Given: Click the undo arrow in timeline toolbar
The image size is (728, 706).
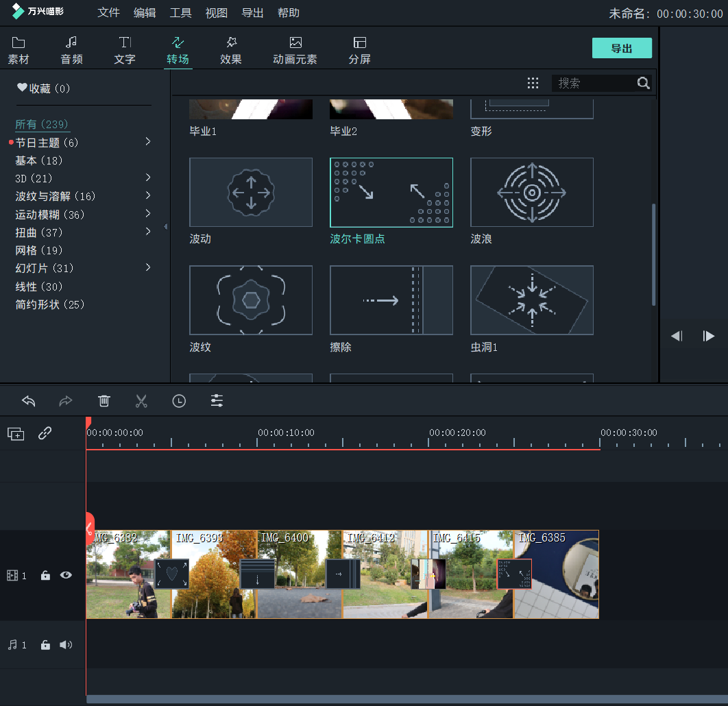Looking at the screenshot, I should (x=28, y=401).
